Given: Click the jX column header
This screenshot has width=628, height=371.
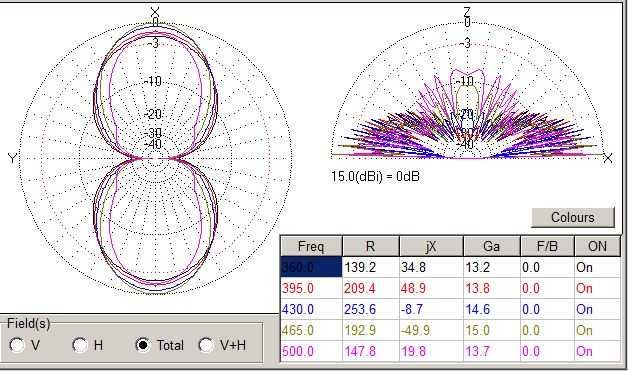Looking at the screenshot, I should pos(431,246).
